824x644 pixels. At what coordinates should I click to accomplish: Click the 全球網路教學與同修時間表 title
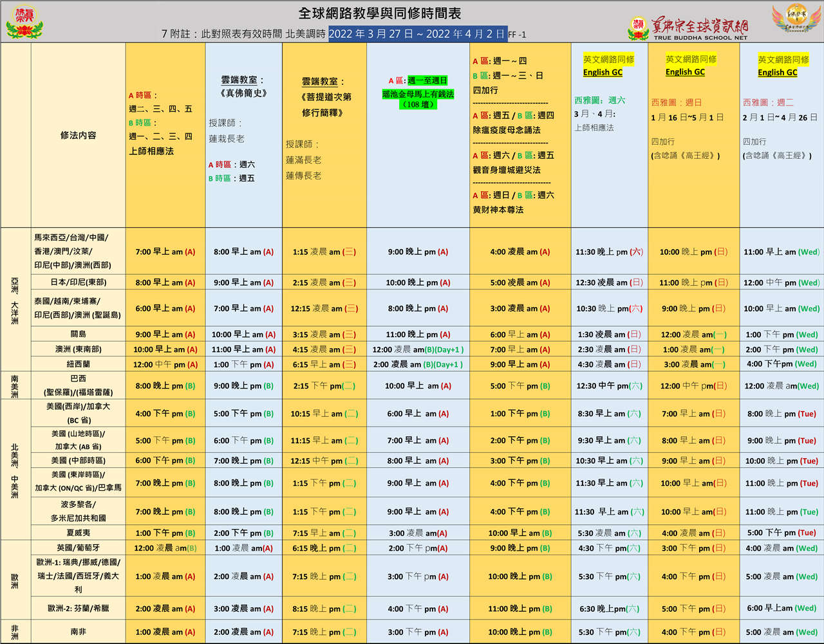(379, 14)
